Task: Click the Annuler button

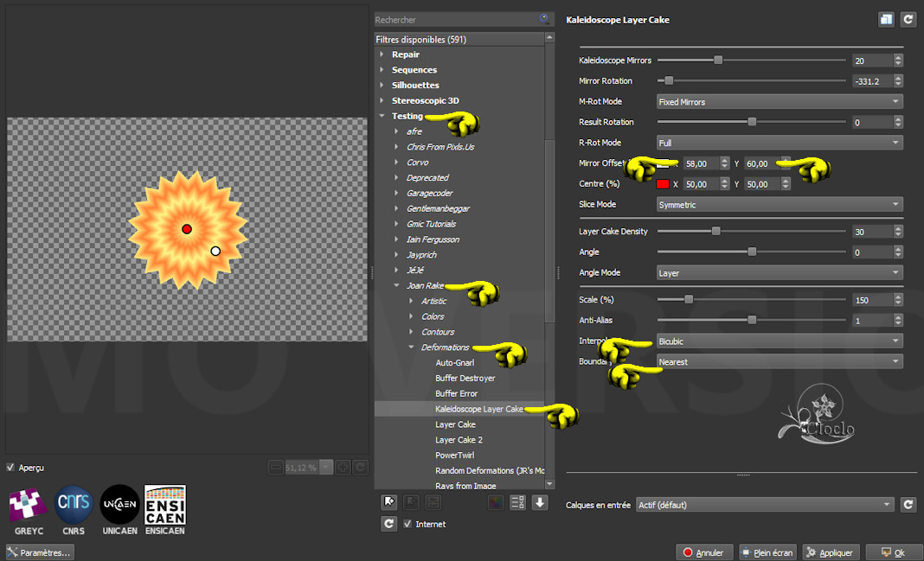Action: click(x=703, y=552)
